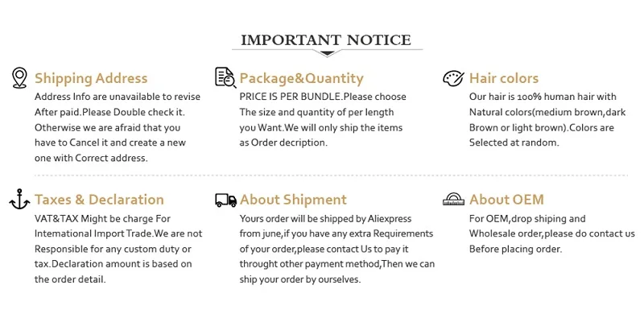Image resolution: width=644 pixels, height=318 pixels.
Task: Click the '100% human hair' description line
Action: tap(543, 97)
